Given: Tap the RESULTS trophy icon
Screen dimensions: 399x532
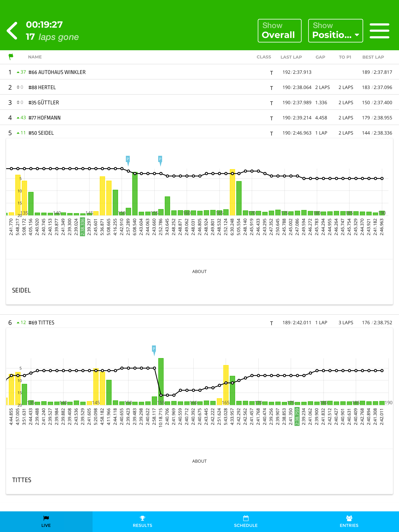Looking at the screenshot, I should [142, 518].
